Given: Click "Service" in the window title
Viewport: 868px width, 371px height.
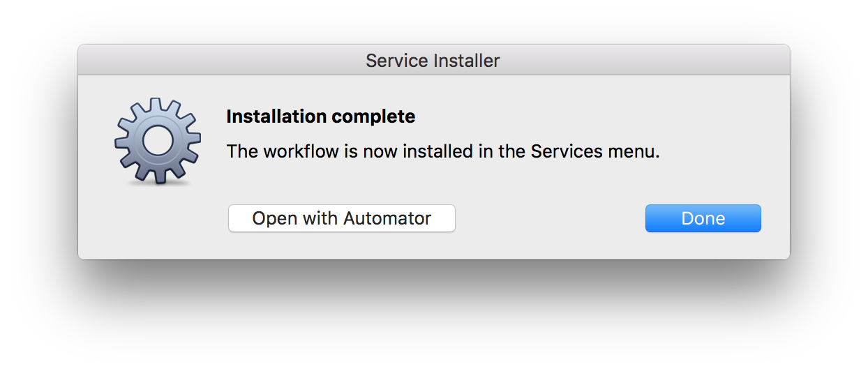Looking at the screenshot, I should [396, 61].
